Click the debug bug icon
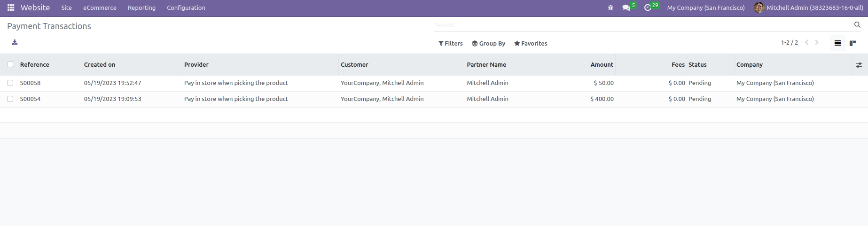This screenshot has height=226, width=868. (x=610, y=8)
